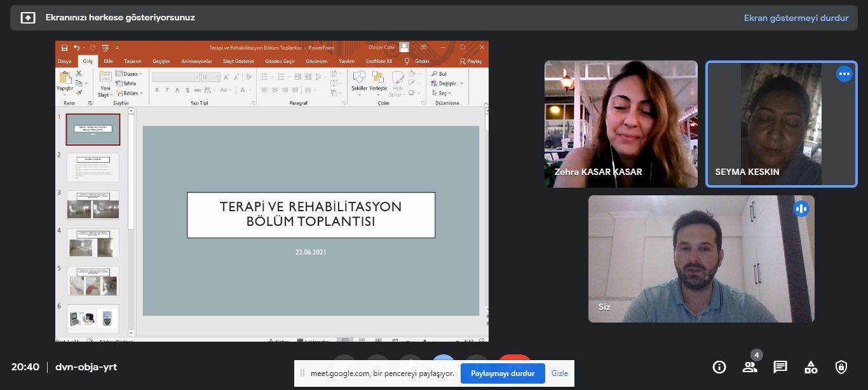The width and height of the screenshot is (868, 390).
Task: Click the Paylaşmayı durdur button
Action: pos(503,373)
